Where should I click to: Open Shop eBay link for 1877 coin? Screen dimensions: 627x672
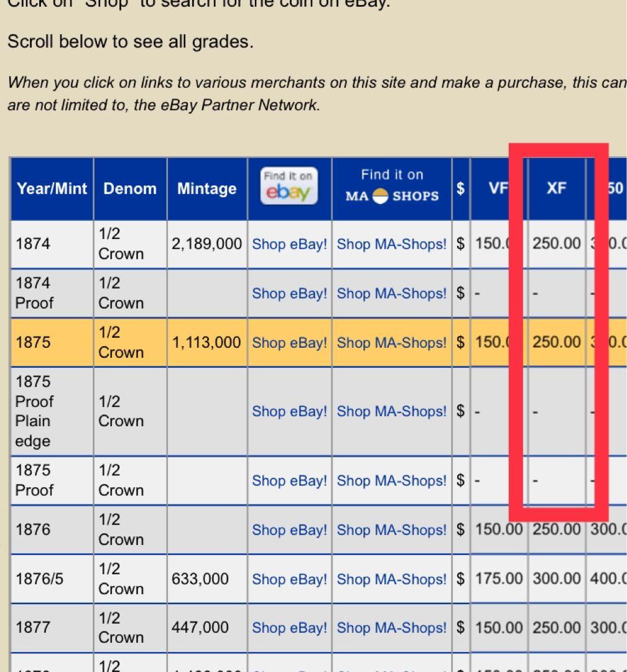(289, 628)
